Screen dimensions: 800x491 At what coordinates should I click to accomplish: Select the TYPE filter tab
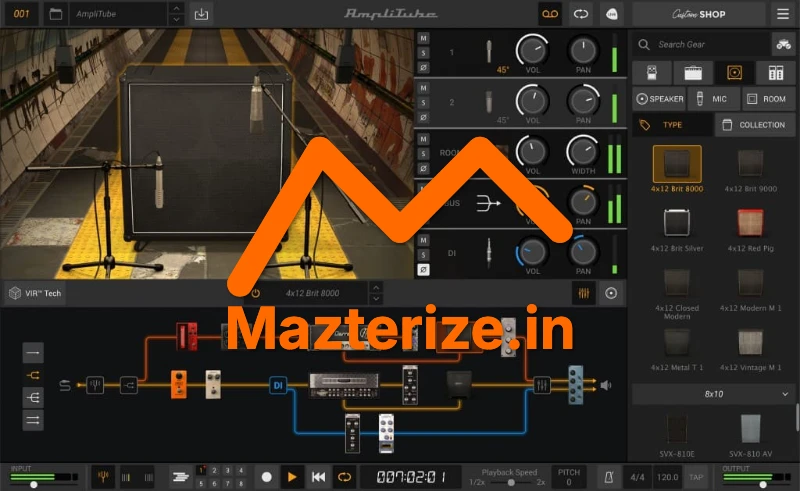pos(672,125)
